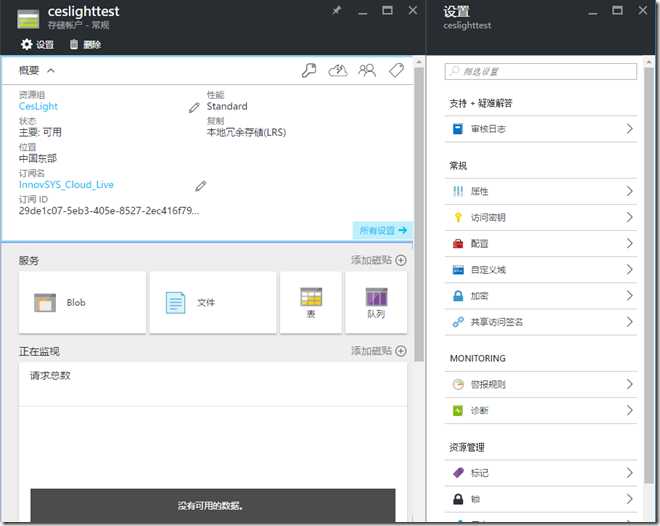Edit the subscription name with the pencil icon
The height and width of the screenshot is (526, 660).
(x=201, y=186)
